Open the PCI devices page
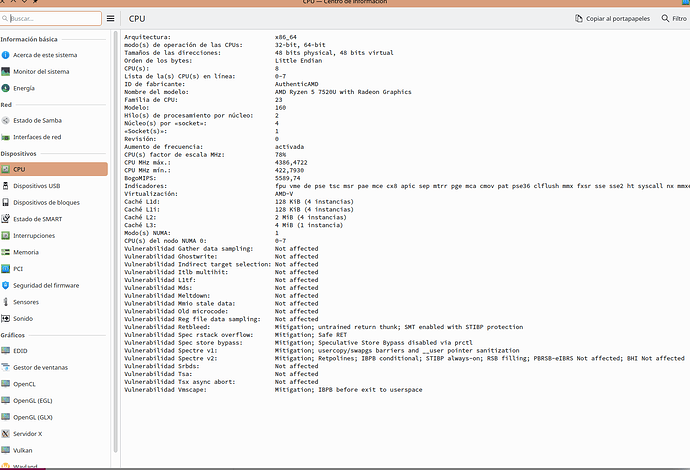Image resolution: width=690 pixels, height=470 pixels. click(x=18, y=269)
